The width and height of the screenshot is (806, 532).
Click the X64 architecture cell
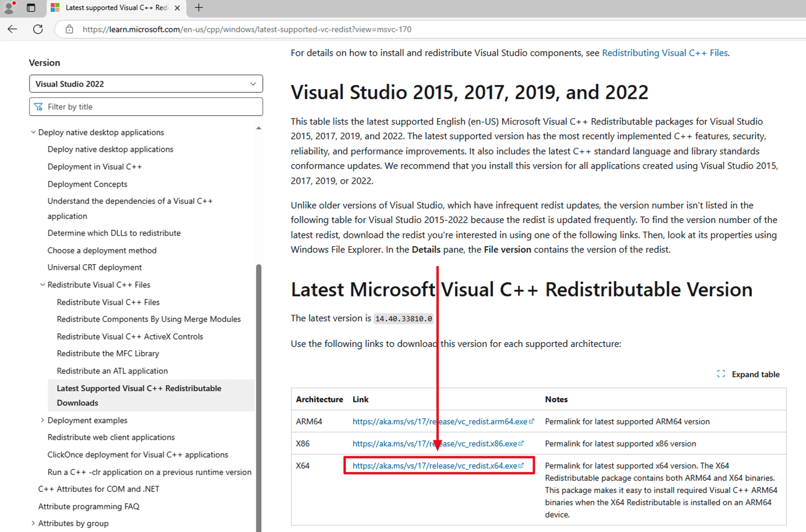[303, 466]
